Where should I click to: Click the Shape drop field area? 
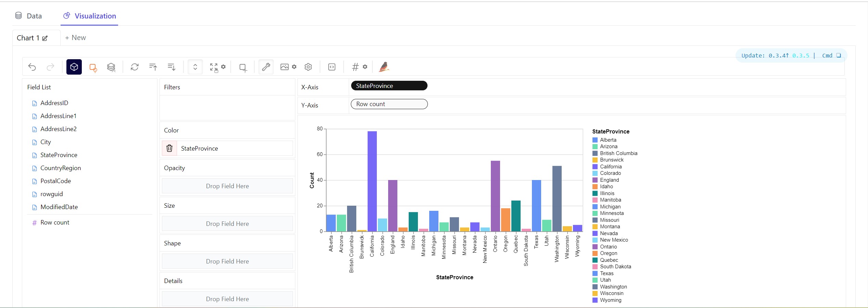227,261
